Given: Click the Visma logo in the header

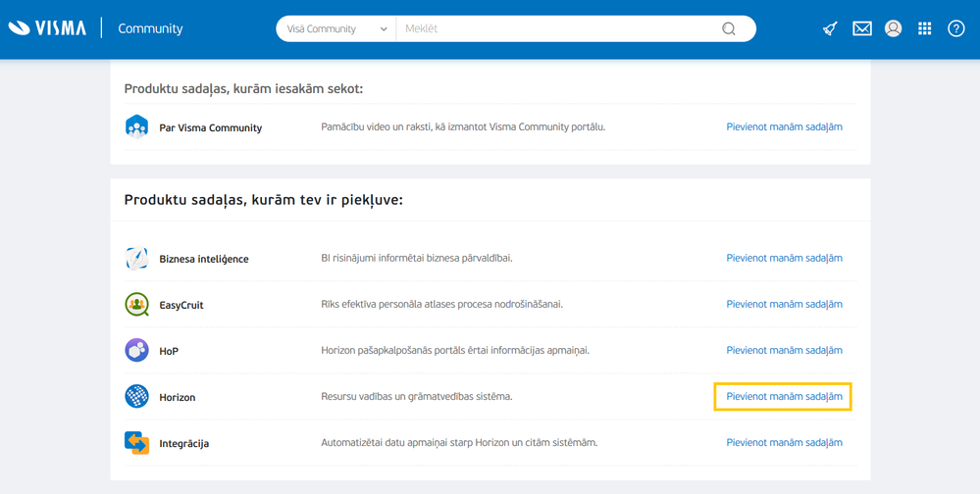Looking at the screenshot, I should (x=47, y=28).
